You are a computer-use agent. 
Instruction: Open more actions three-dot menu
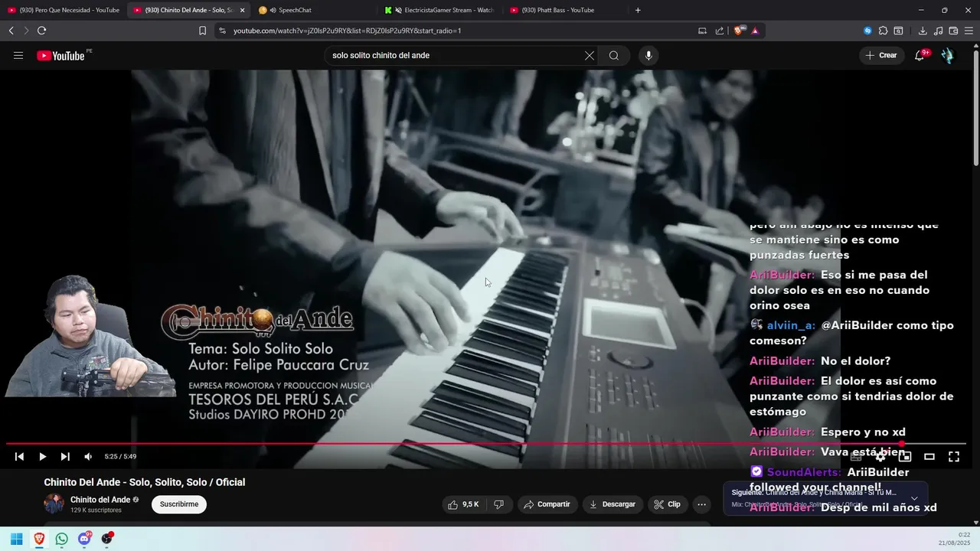[x=701, y=504]
